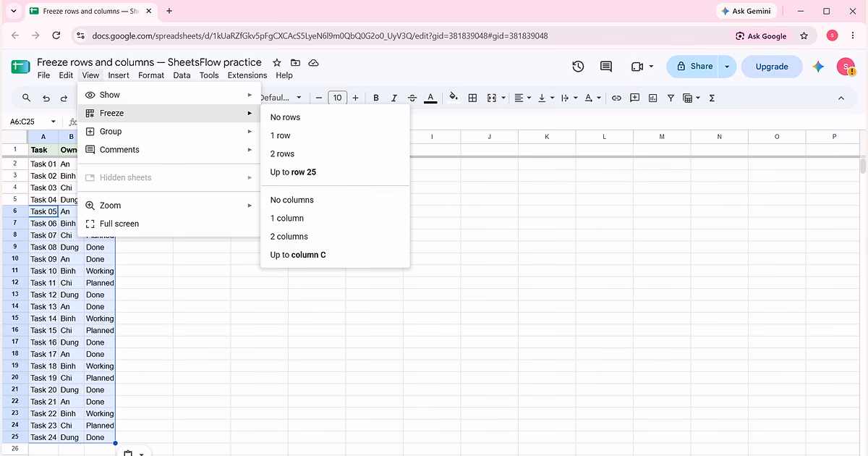Click the merge cells icon

pos(492,98)
